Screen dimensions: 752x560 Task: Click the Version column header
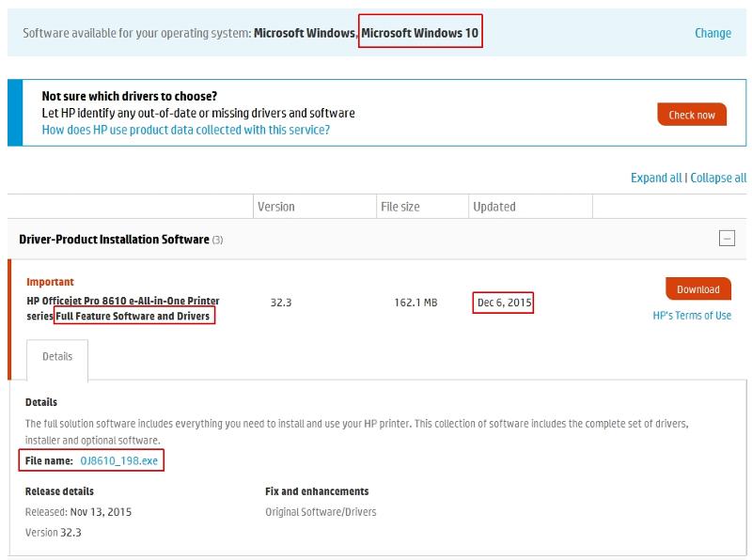point(275,207)
